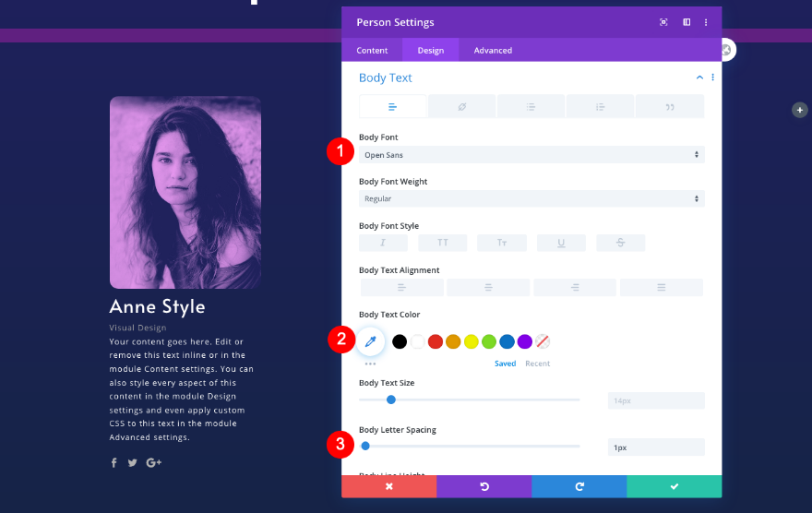Open the expand modal fullscreen icon

(663, 22)
